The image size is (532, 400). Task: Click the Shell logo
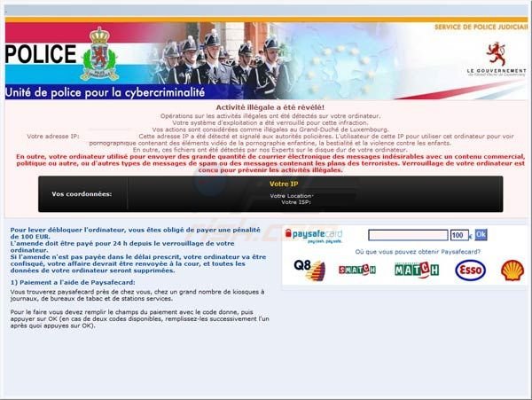pyautogui.click(x=512, y=270)
